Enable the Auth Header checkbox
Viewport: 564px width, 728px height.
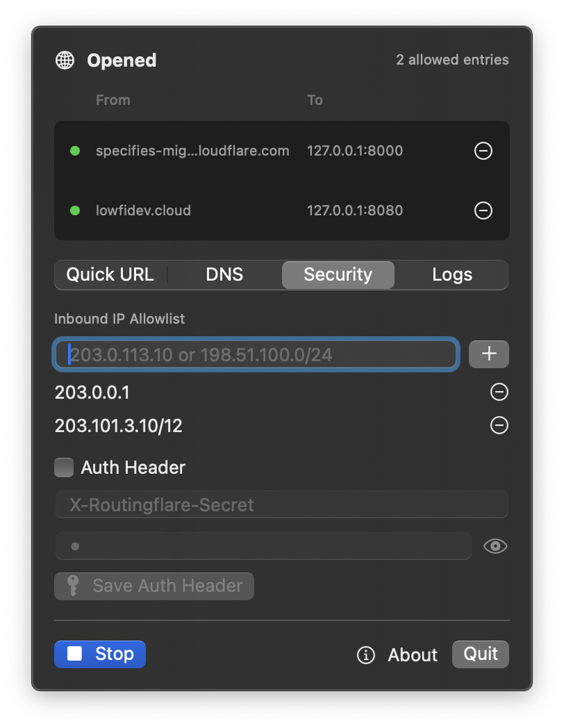pyautogui.click(x=64, y=468)
